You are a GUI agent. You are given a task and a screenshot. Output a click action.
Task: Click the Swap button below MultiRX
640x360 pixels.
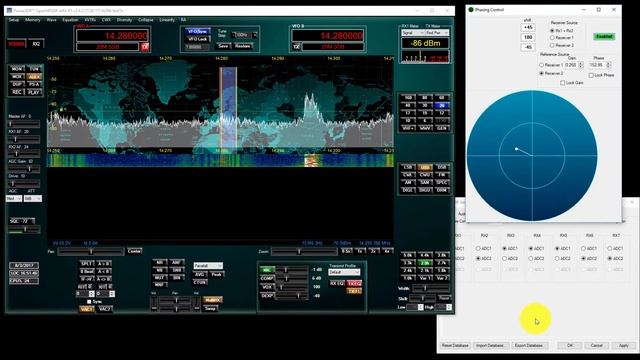(x=211, y=308)
